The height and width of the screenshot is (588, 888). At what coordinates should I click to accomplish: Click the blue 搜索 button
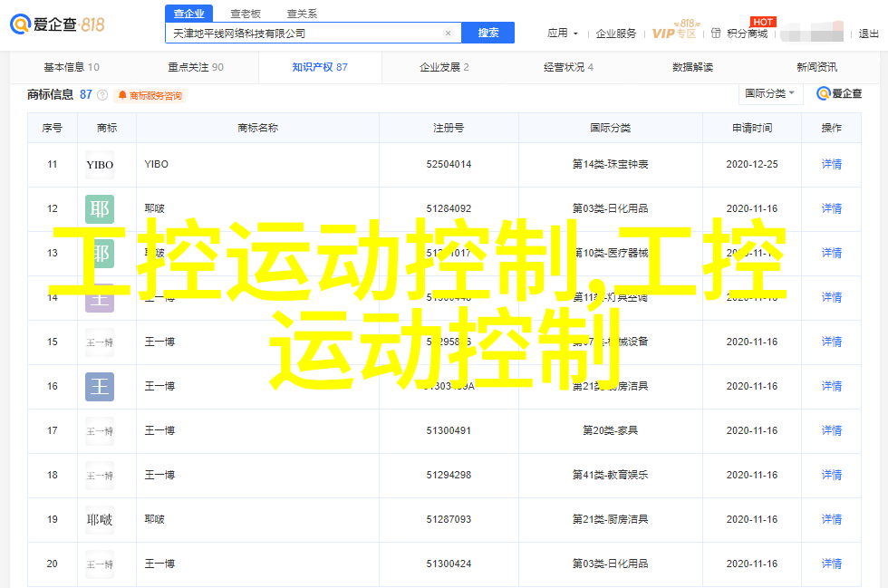pos(488,33)
